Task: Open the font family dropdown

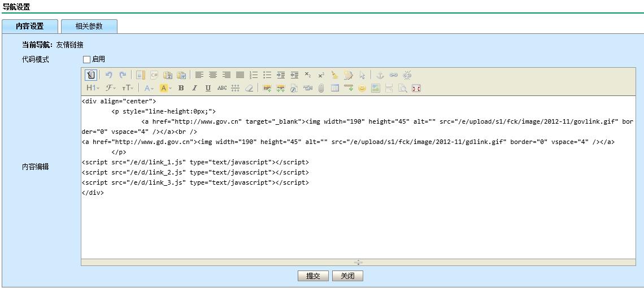Action: 111,88
